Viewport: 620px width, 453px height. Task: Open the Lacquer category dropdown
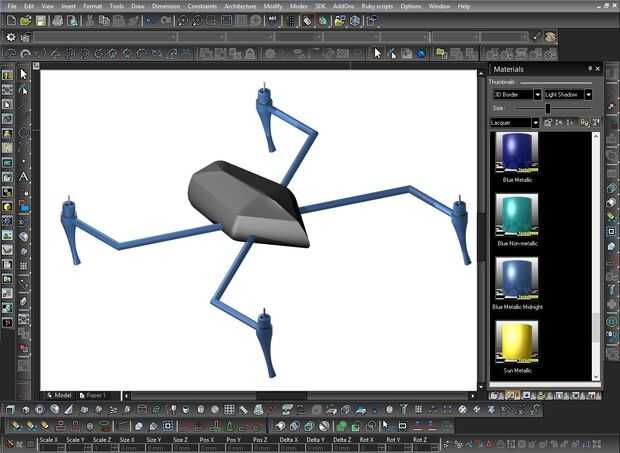point(514,123)
